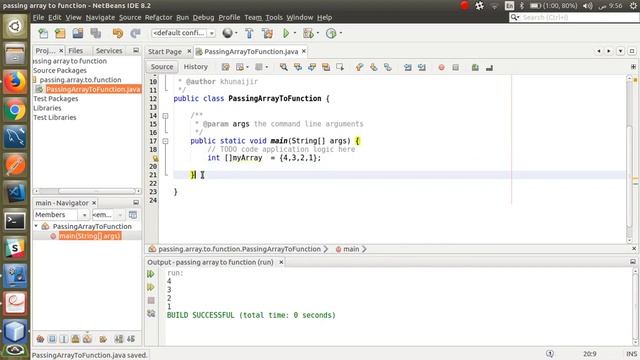The height and width of the screenshot is (360, 640).
Task: Click the Shift Line Left icon
Action: click(x=407, y=67)
